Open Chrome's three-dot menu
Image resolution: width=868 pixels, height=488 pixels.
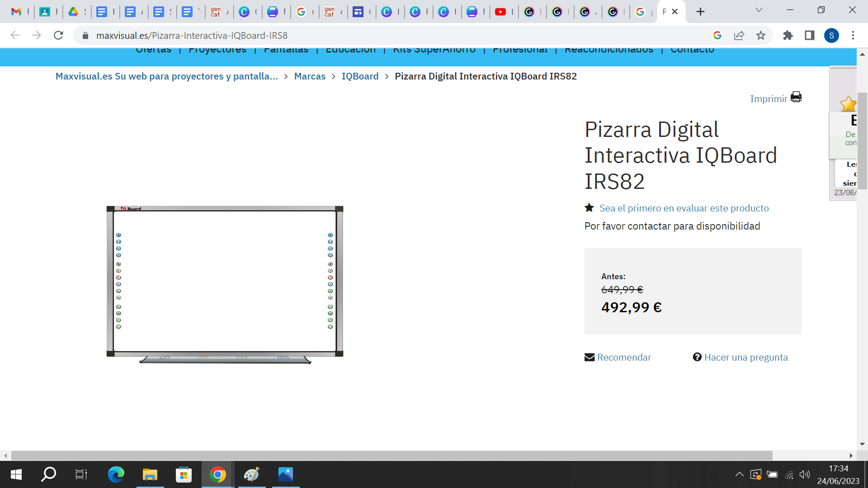pos(854,35)
